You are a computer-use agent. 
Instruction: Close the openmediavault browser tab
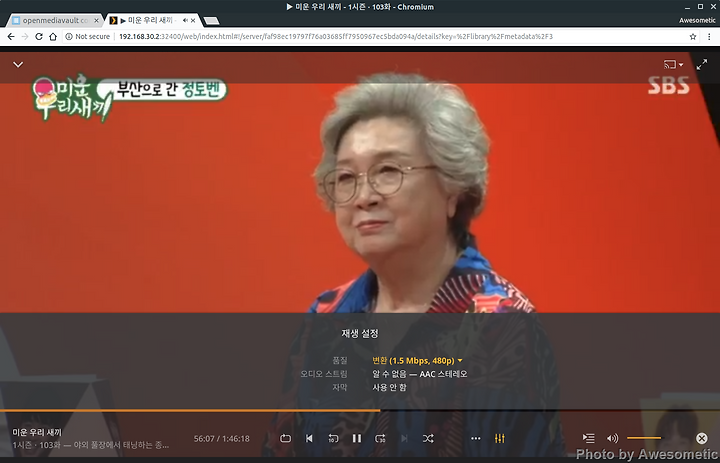click(96, 20)
